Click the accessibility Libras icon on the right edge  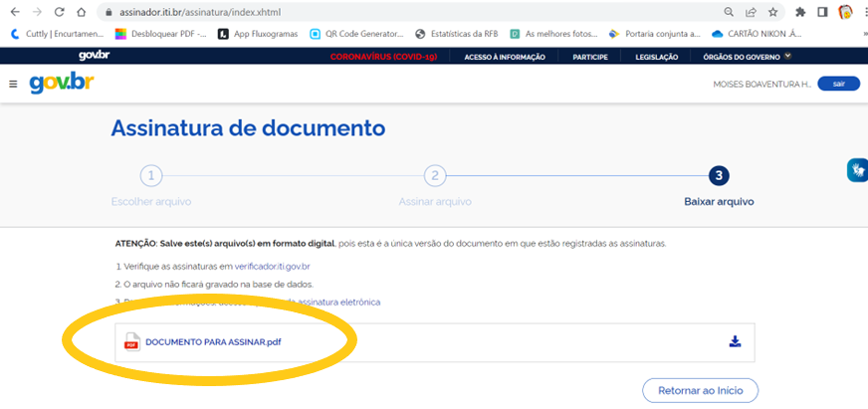[x=856, y=170]
